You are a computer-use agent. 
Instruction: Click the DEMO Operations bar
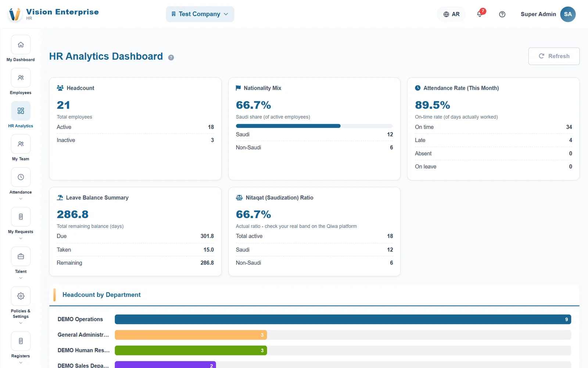(x=343, y=319)
